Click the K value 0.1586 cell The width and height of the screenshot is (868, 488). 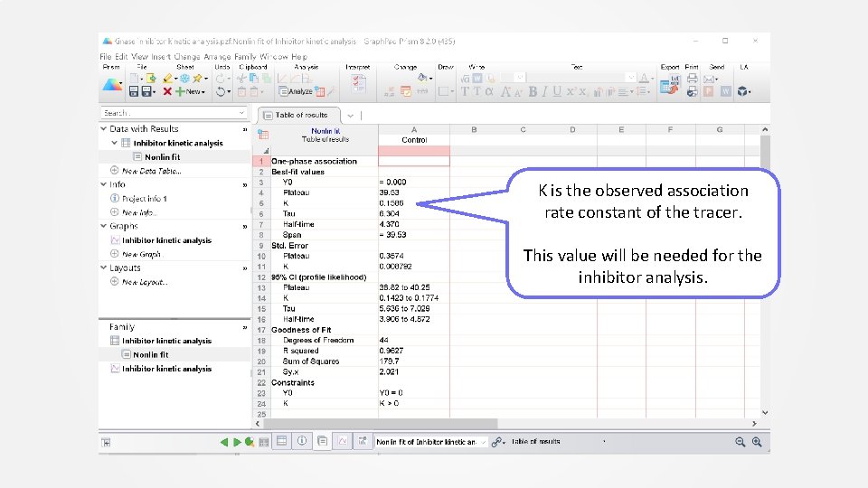pyautogui.click(x=414, y=203)
